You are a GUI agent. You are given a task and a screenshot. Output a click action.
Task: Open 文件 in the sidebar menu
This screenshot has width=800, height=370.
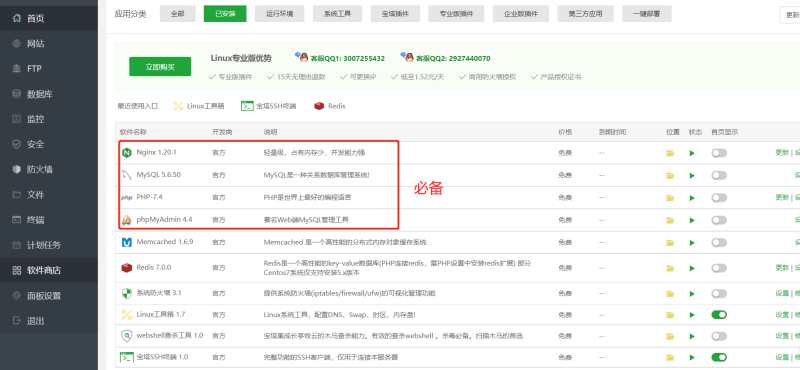[49, 195]
